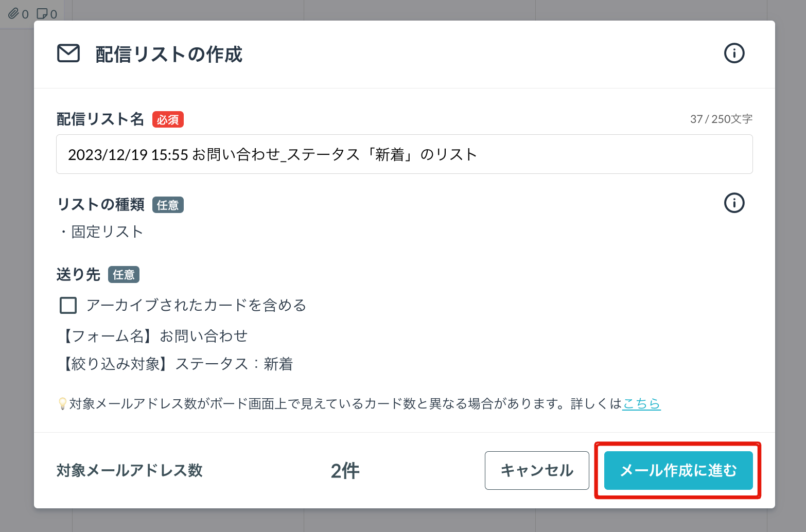Click the 37 / 250文字 character counter

[721, 119]
